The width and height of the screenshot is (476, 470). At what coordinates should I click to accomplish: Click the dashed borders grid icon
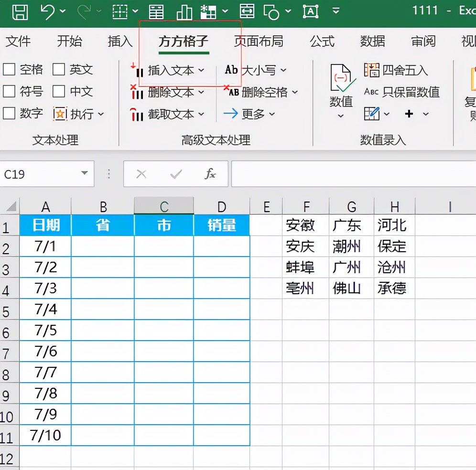point(120,12)
